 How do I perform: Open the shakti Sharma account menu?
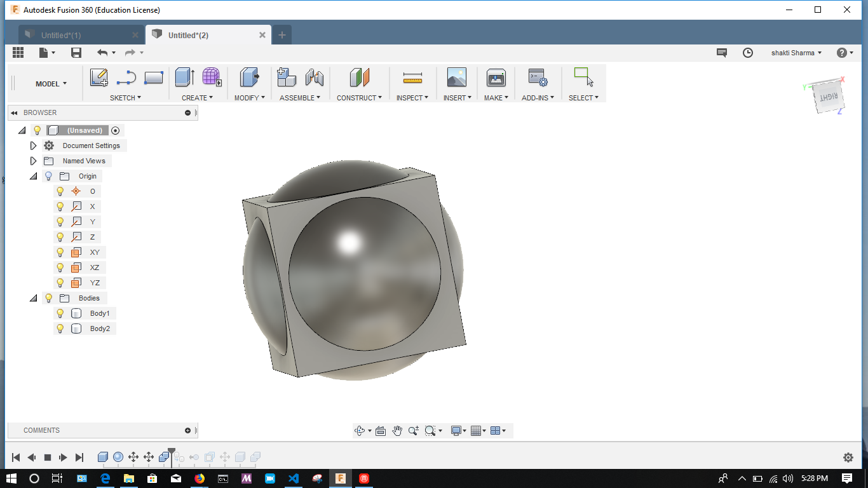coord(797,53)
